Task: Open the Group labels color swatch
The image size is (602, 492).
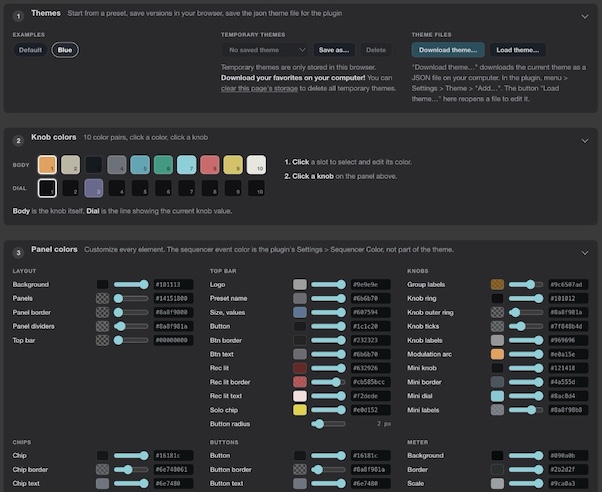Action: 497,285
